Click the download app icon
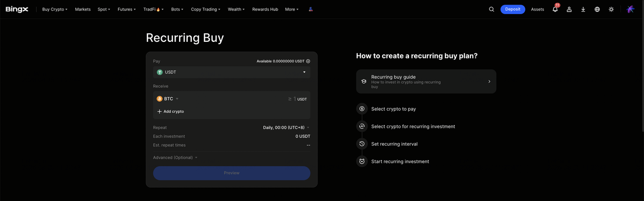644x201 pixels. [583, 9]
